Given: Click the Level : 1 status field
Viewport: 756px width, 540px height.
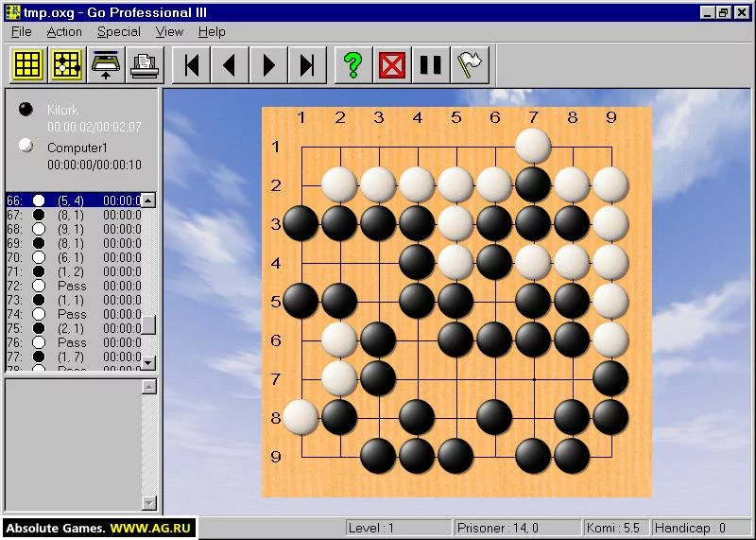Looking at the screenshot, I should [398, 528].
